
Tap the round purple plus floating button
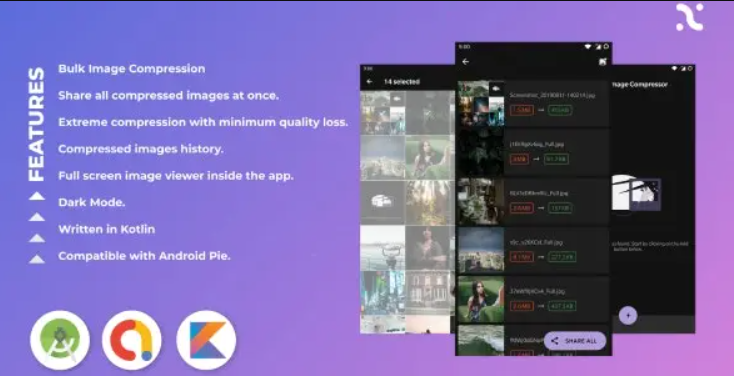click(x=628, y=315)
